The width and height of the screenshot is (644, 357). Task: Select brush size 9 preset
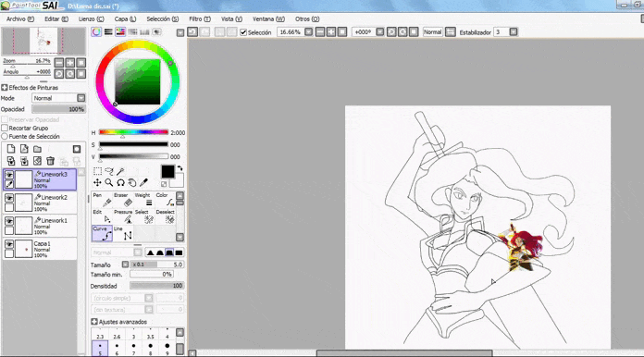pyautogui.click(x=167, y=349)
